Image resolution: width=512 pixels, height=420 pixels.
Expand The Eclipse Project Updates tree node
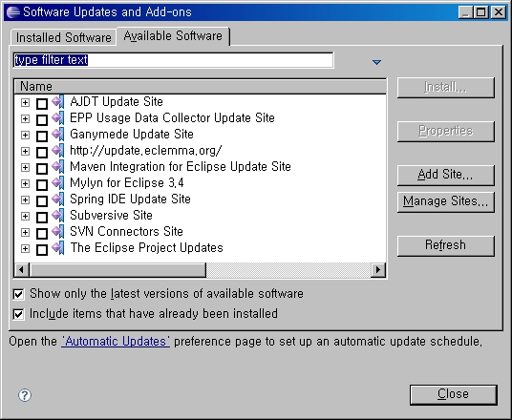(25, 249)
